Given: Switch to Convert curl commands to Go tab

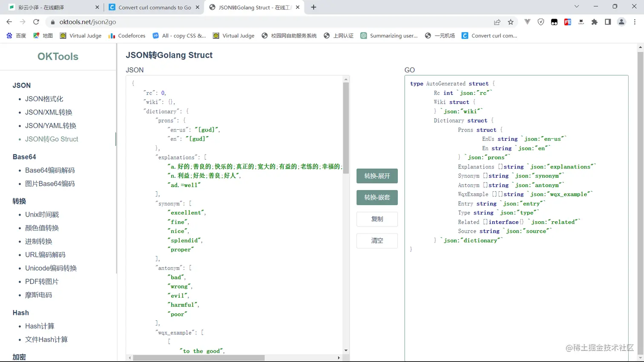Looking at the screenshot, I should 154,7.
